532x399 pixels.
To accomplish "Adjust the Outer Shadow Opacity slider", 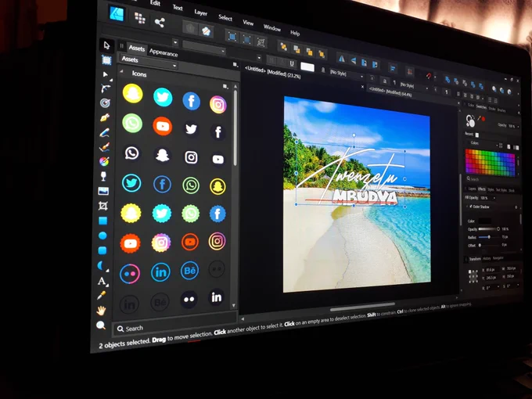I will pyautogui.click(x=488, y=229).
